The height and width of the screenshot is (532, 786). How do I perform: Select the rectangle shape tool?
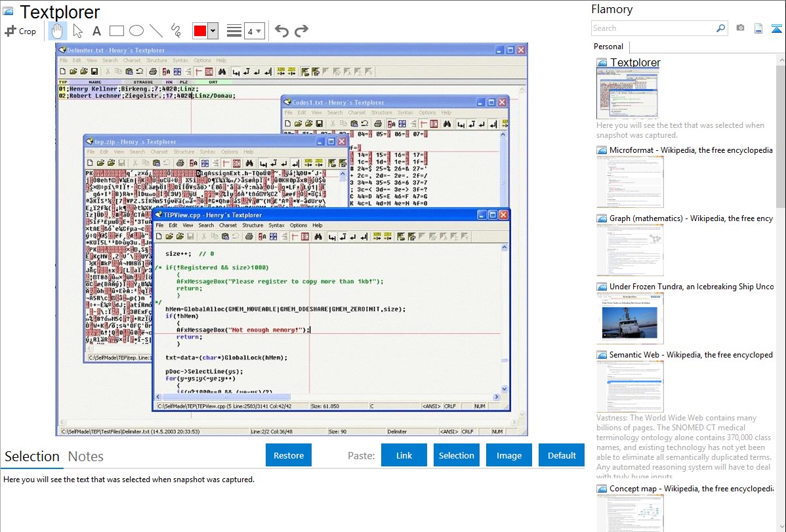(117, 31)
